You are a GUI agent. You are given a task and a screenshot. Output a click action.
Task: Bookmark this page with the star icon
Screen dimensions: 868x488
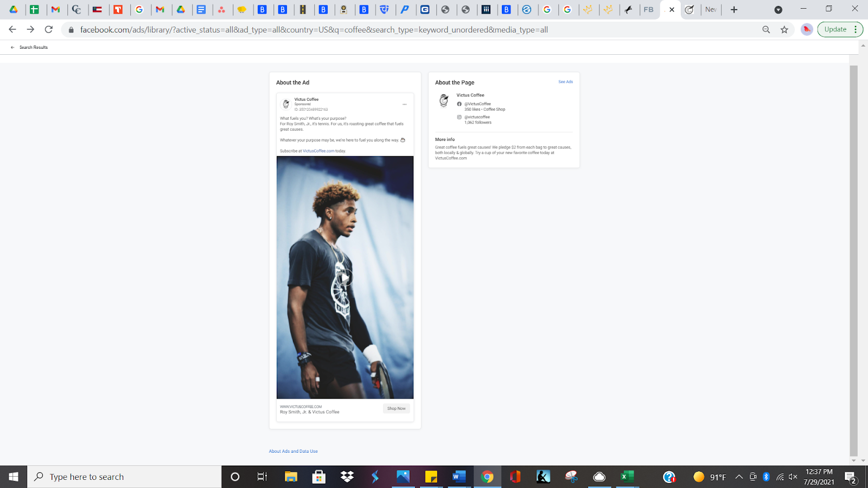(784, 30)
